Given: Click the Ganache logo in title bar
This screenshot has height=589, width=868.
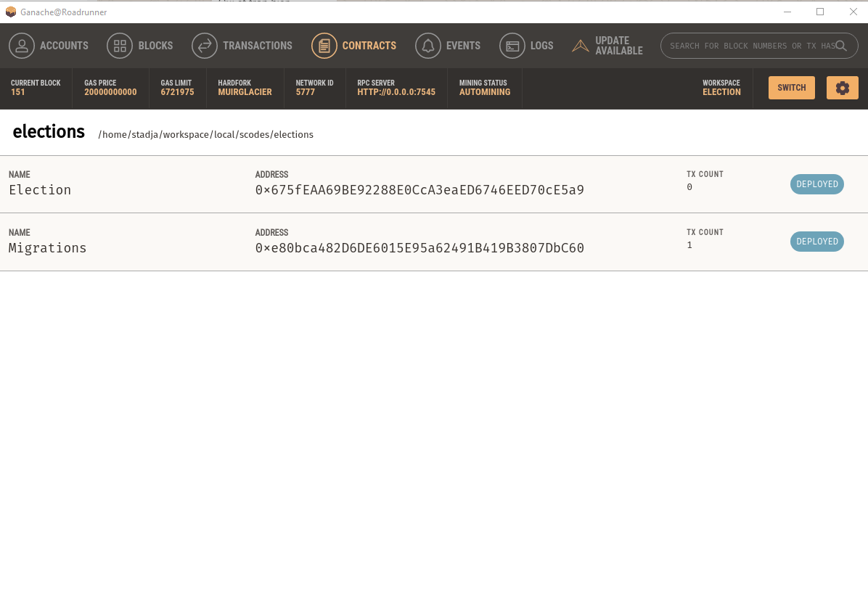Looking at the screenshot, I should [10, 12].
